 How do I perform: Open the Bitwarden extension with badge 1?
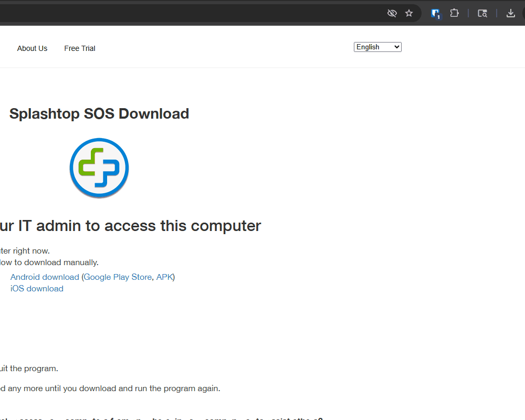(x=435, y=14)
